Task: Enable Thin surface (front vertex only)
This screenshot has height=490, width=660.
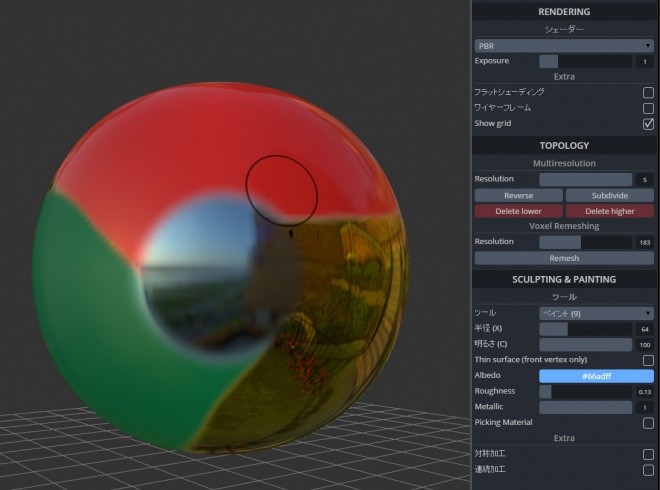Action: click(x=648, y=360)
